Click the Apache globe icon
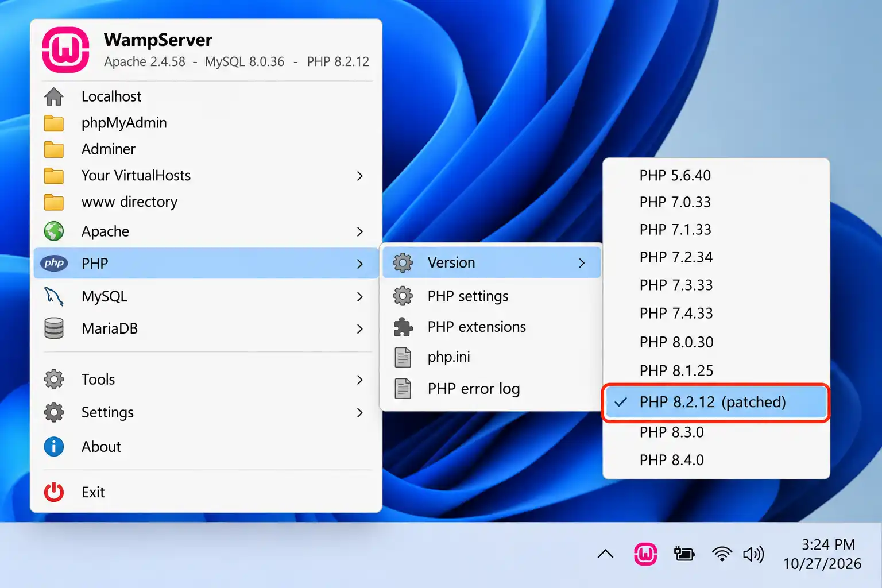882x588 pixels. click(x=54, y=231)
